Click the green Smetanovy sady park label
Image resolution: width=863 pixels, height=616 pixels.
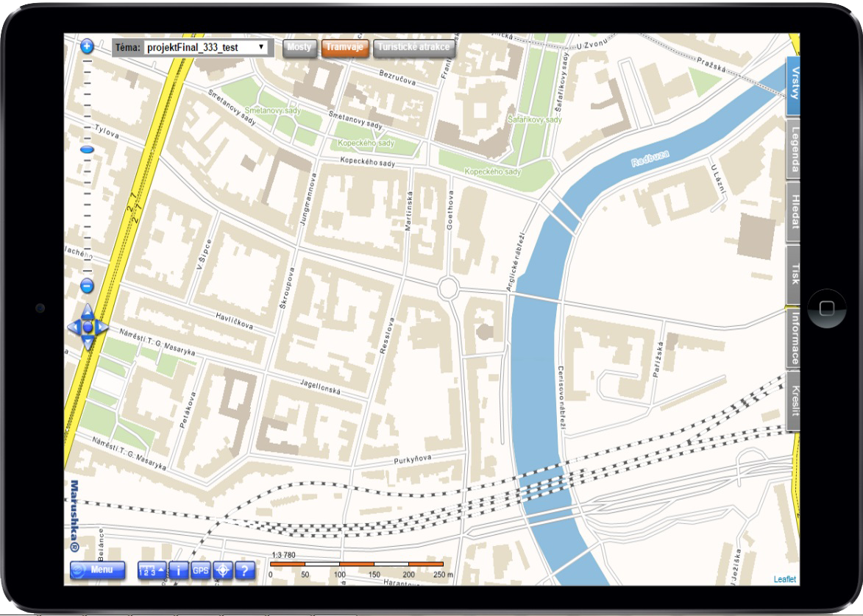tap(273, 110)
